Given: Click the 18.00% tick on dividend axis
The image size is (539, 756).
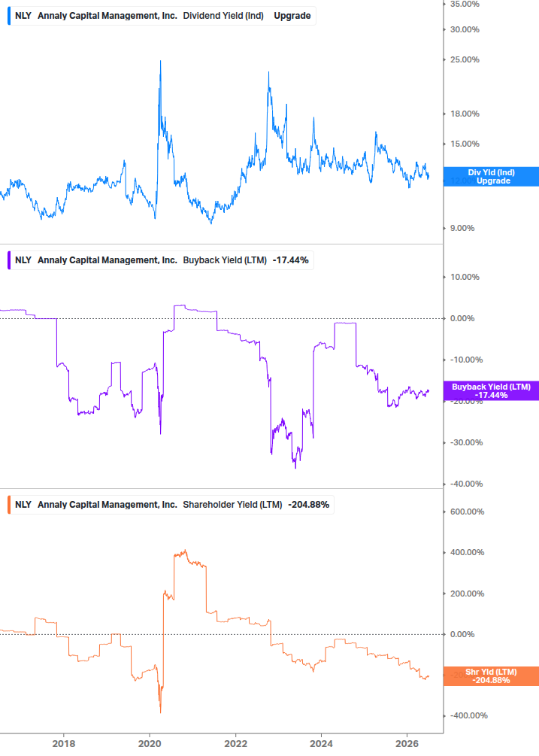Looking at the screenshot, I should tap(465, 114).
